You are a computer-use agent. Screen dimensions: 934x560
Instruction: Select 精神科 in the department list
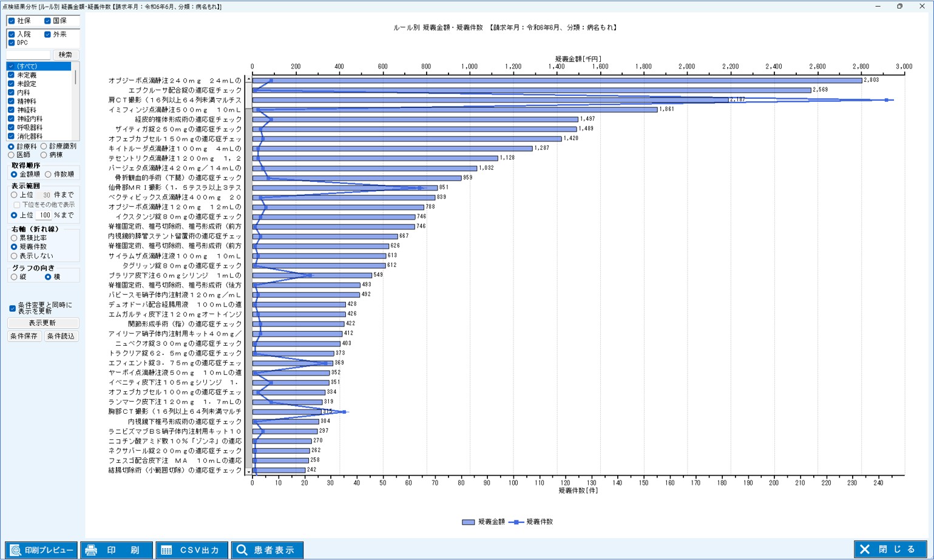pyautogui.click(x=27, y=101)
